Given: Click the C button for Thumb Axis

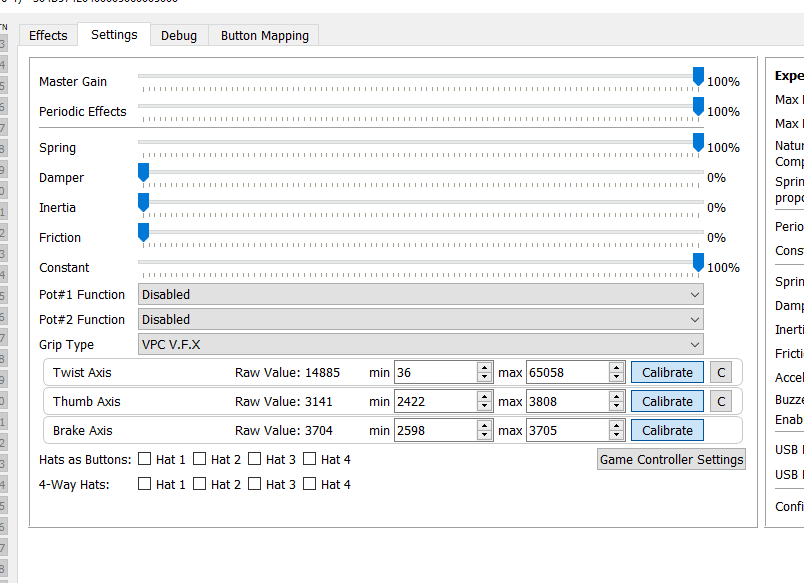Looking at the screenshot, I should tap(721, 401).
